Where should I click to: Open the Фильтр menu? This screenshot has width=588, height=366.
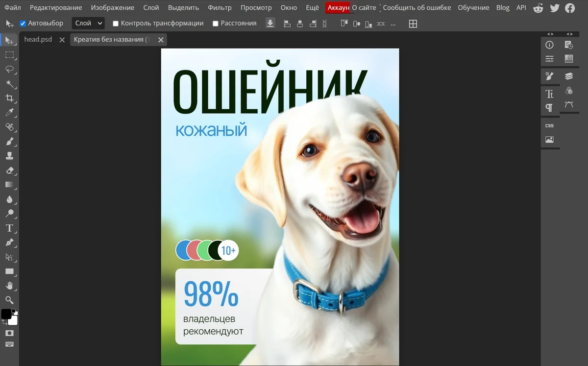pos(220,7)
